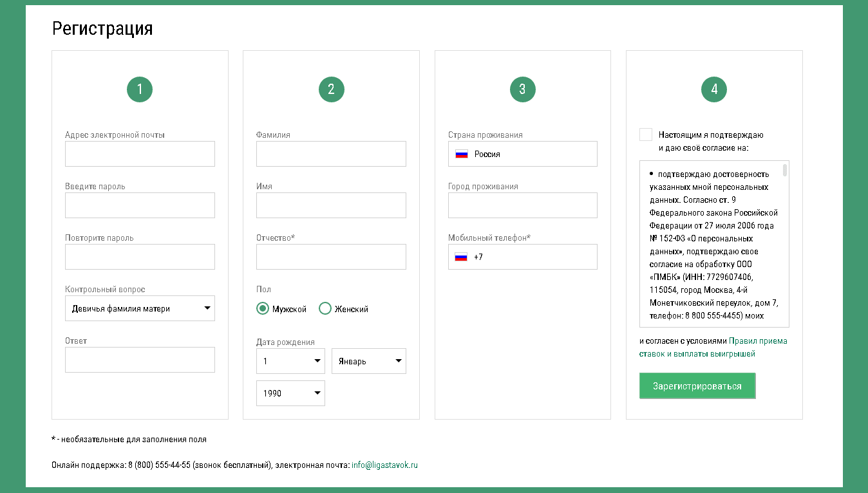868x493 pixels.
Task: Click the support phone 8 (800) 555-44-55 text
Action: (159, 465)
